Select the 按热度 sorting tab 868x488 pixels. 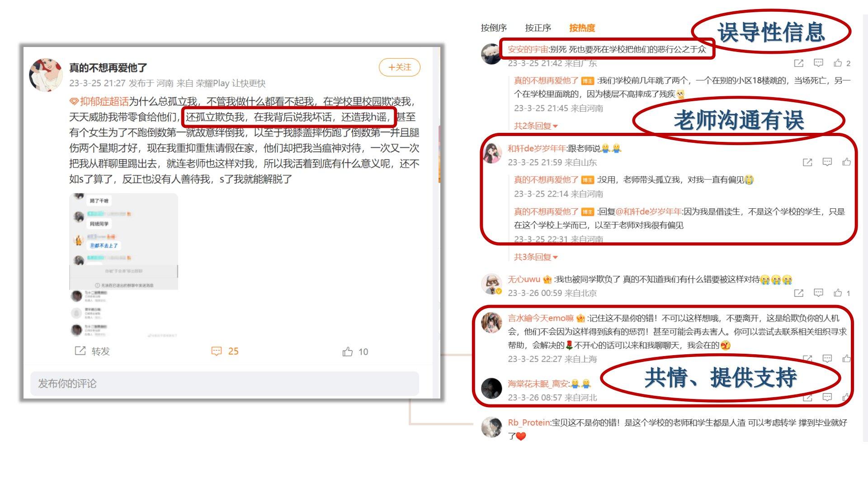click(582, 28)
